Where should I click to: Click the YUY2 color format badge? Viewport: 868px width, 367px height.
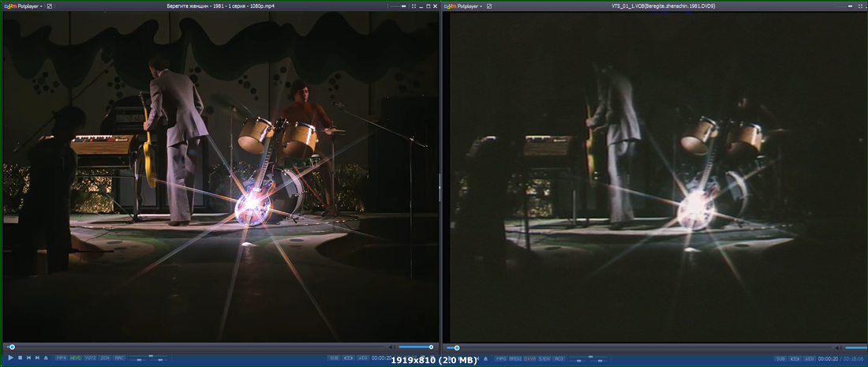[91, 358]
